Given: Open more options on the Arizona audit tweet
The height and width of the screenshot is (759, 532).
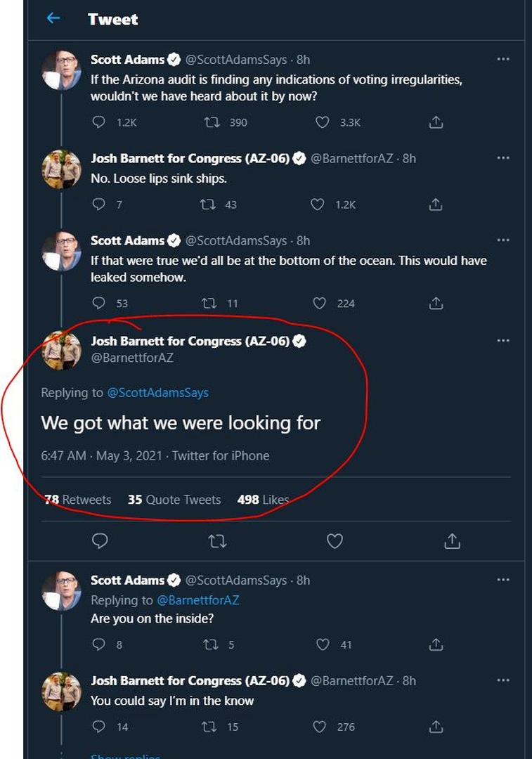Looking at the screenshot, I should point(502,60).
